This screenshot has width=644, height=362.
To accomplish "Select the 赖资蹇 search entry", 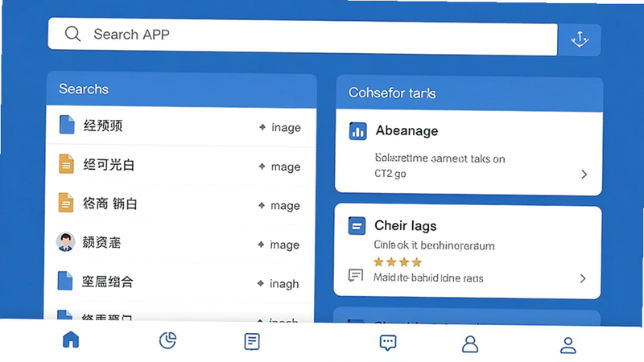I will pos(180,243).
